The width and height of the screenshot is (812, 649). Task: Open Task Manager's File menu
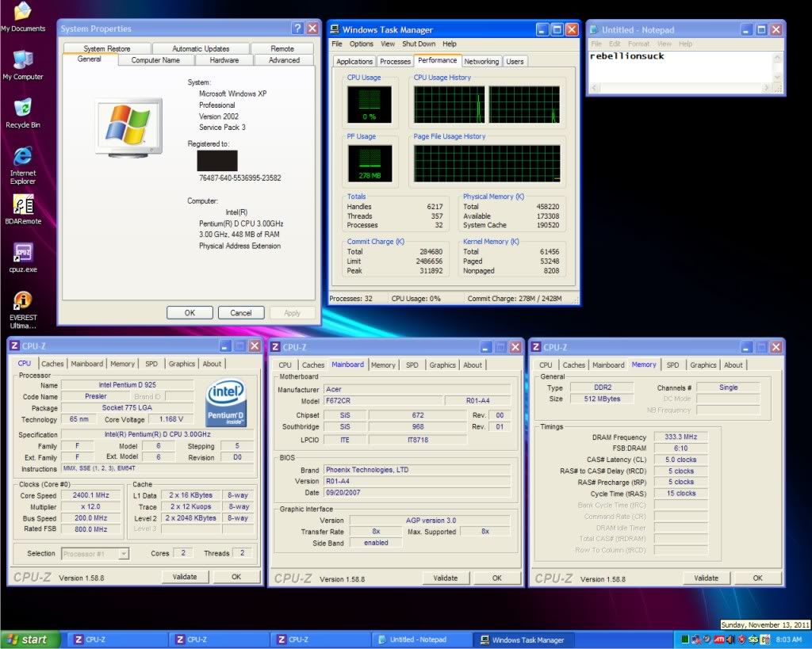tap(337, 44)
